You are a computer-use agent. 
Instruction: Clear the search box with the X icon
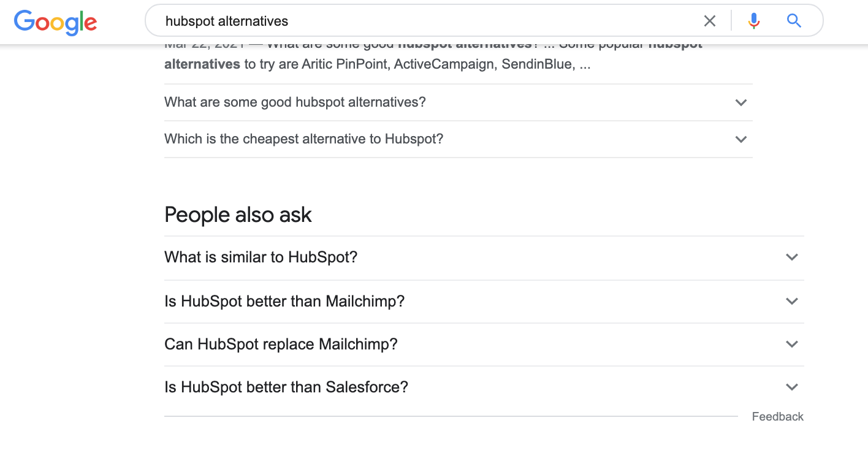tap(709, 21)
